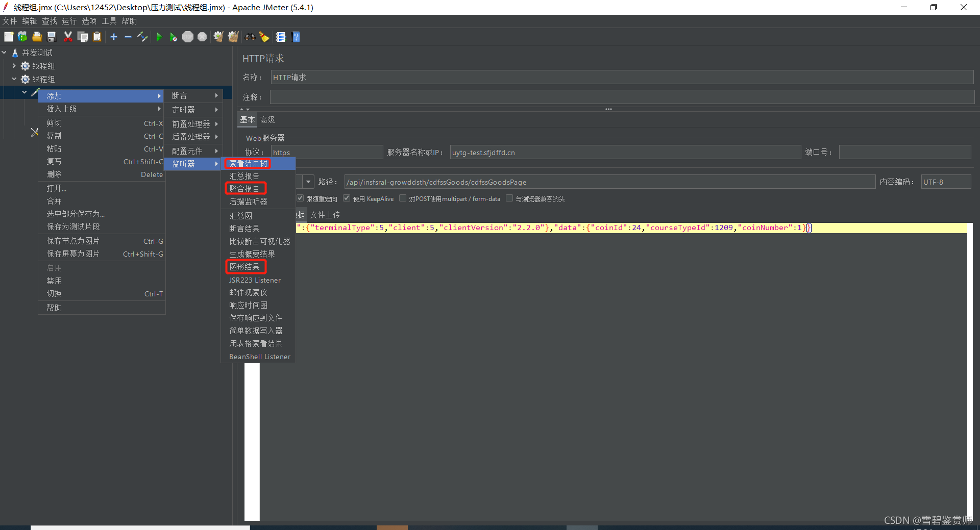Click the 端口号 input field
The image size is (980, 530).
click(x=904, y=152)
